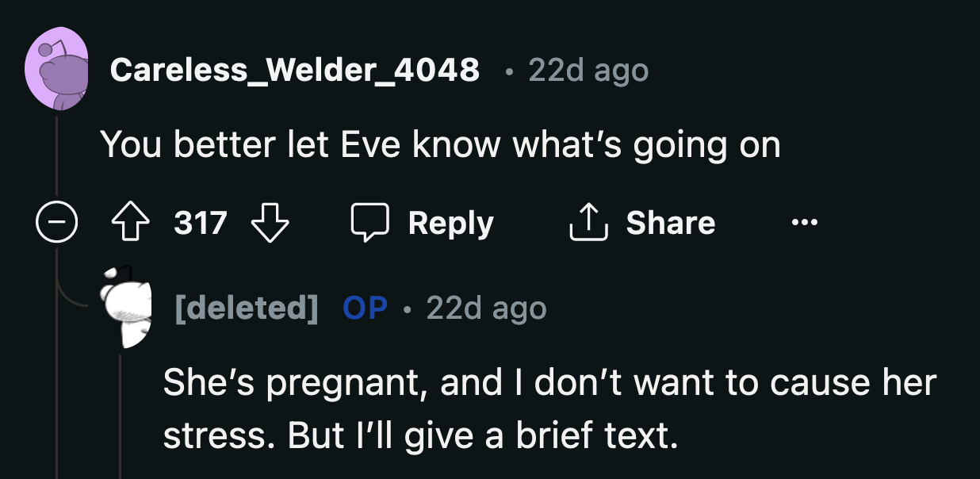Click the 22d ago timestamp
The height and width of the screenshot is (479, 980).
(588, 70)
